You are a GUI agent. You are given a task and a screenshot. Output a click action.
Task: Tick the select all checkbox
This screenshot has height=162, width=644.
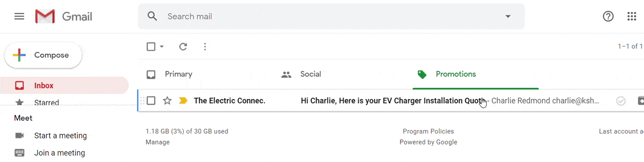[151, 46]
